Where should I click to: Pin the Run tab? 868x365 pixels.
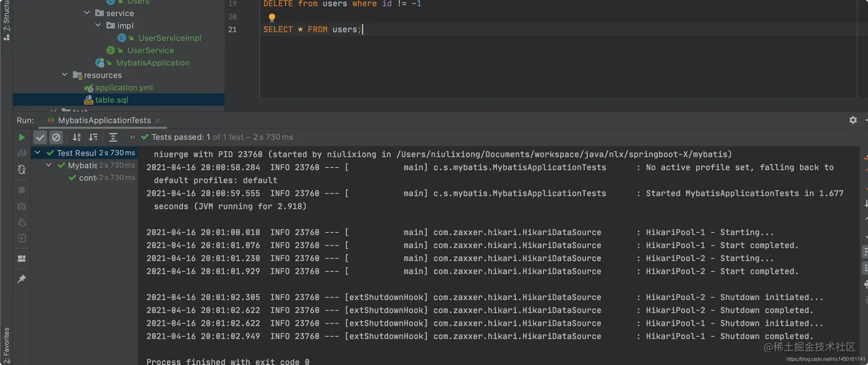pyautogui.click(x=22, y=279)
